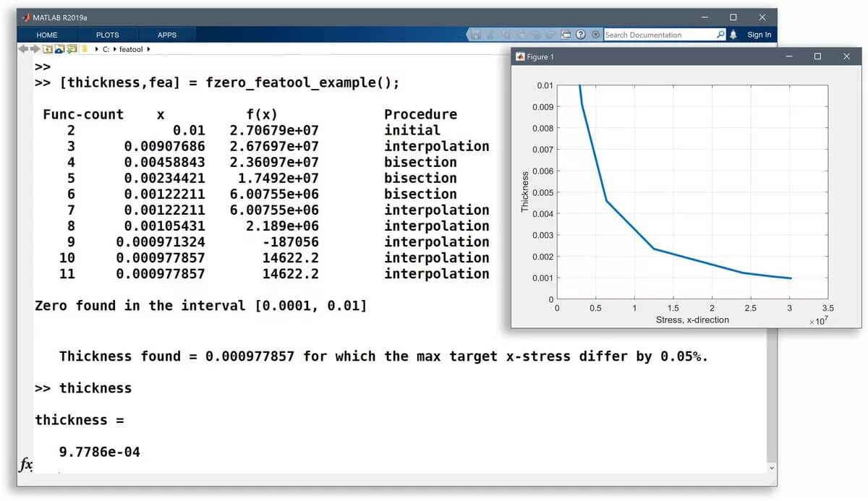Screen dimensions: 868x501
Task: Click the MATLAB logo in Figure 1 title bar
Action: coord(520,56)
